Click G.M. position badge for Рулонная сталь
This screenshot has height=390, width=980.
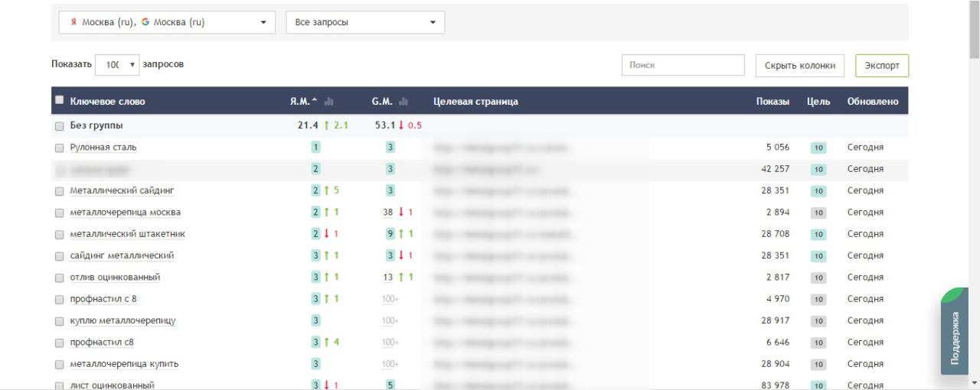(390, 147)
